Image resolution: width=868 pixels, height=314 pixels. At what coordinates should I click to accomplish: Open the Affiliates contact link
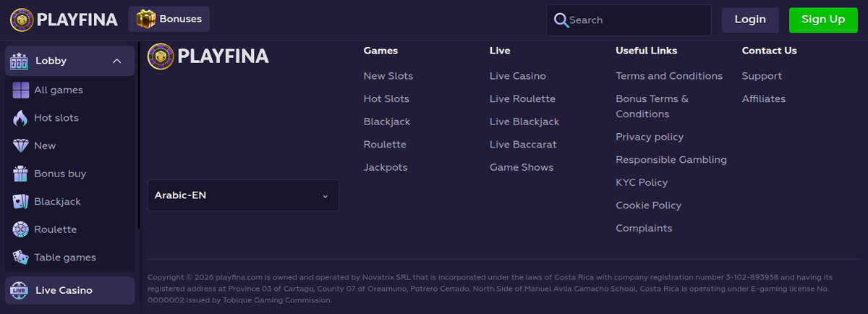[764, 99]
